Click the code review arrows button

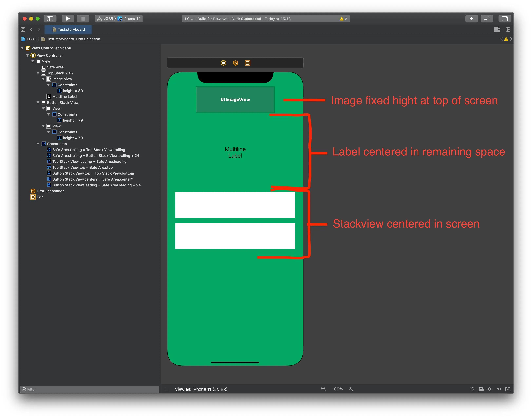486,19
